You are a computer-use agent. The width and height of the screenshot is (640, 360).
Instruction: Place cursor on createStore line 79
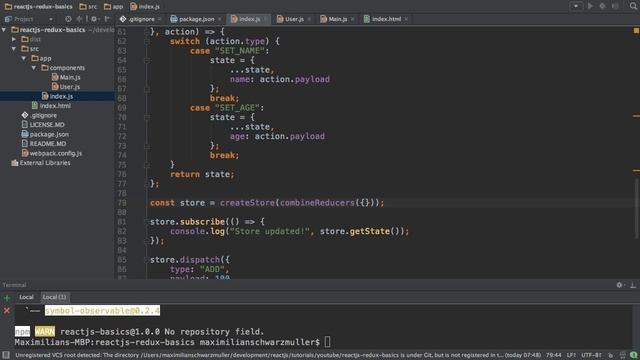coord(267,203)
